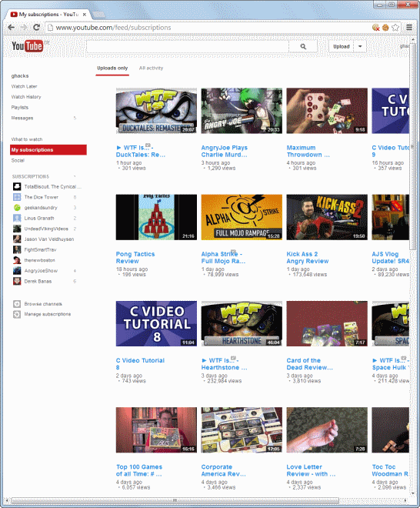
Task: Open Watch Later in sidebar
Action: tap(25, 86)
